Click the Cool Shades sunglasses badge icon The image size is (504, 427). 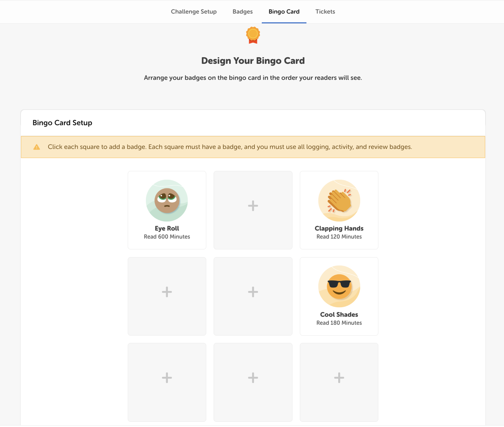pyautogui.click(x=339, y=287)
